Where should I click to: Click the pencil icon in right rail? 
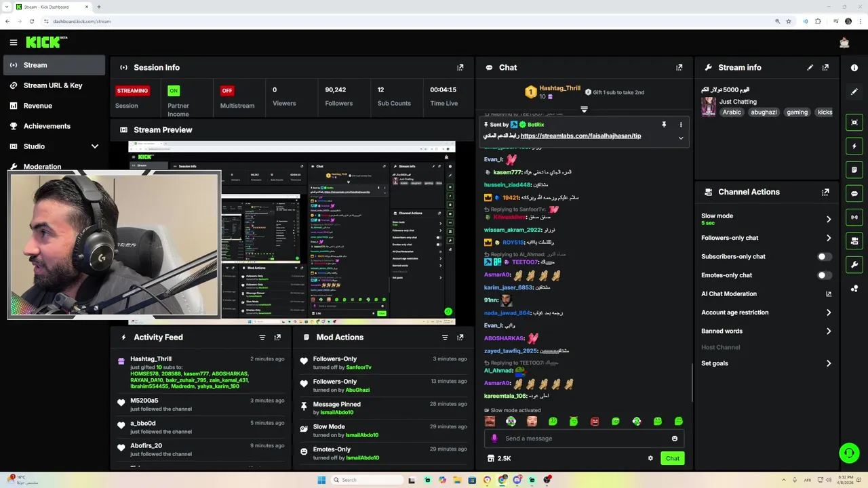[854, 91]
